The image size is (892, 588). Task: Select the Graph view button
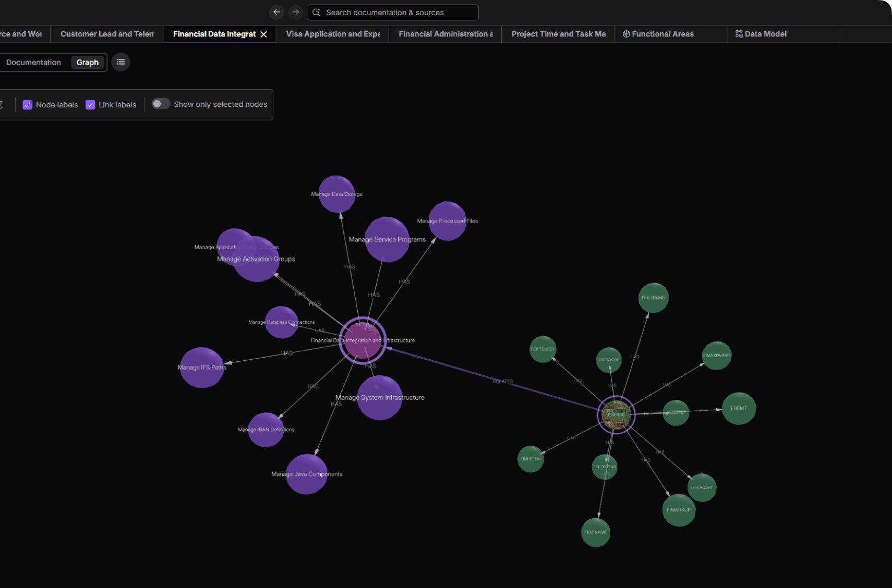88,62
